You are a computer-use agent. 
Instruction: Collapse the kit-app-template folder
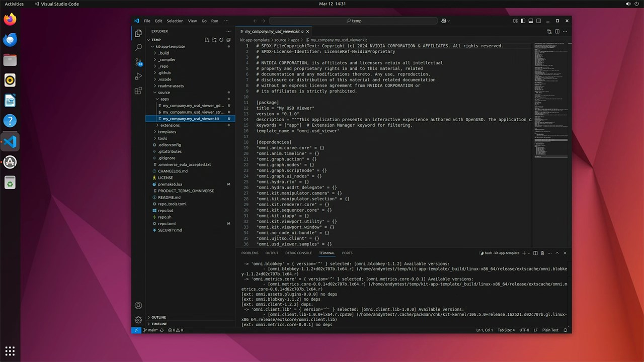[152, 46]
